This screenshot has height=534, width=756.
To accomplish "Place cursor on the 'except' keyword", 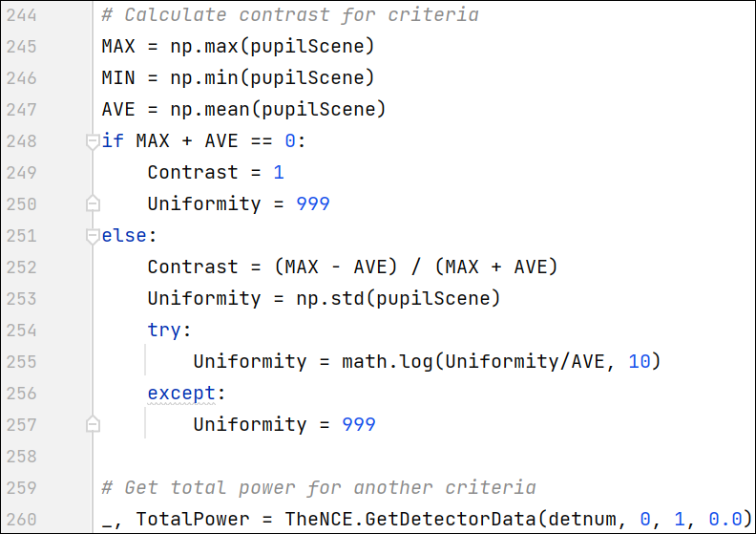I will 181,394.
